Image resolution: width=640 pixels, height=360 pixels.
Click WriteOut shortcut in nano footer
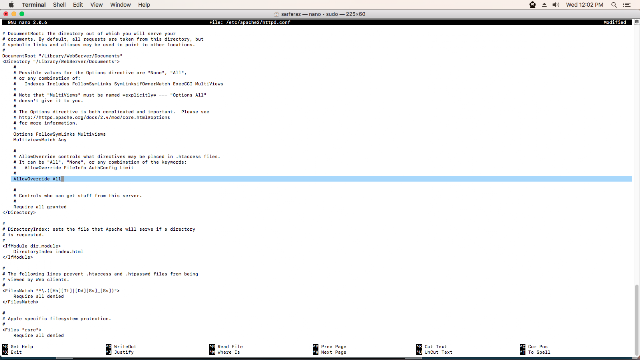[x=121, y=347]
